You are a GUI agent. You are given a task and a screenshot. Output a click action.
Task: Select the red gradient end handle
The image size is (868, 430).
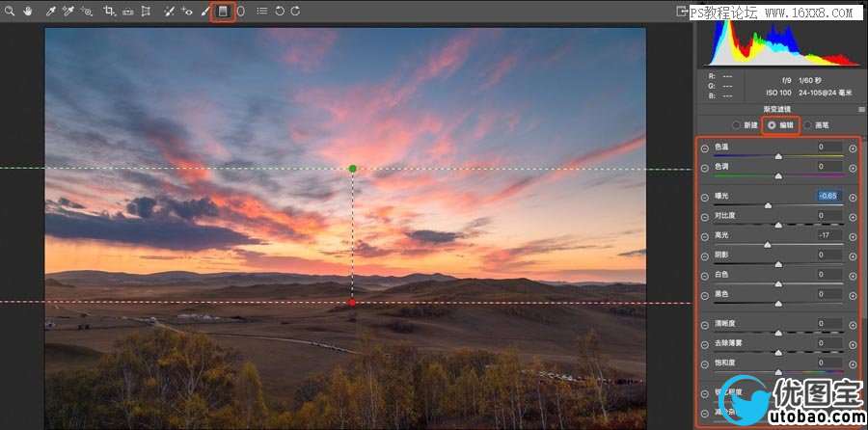click(x=352, y=302)
